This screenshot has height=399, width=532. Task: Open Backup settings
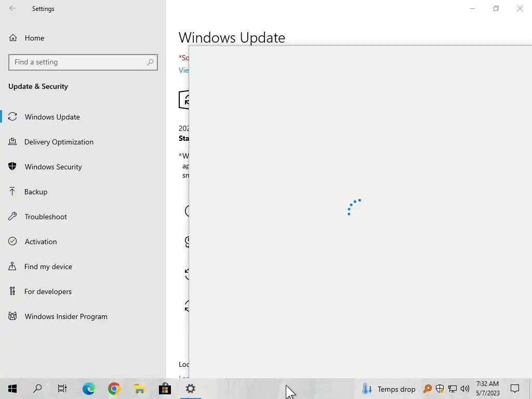83,192
